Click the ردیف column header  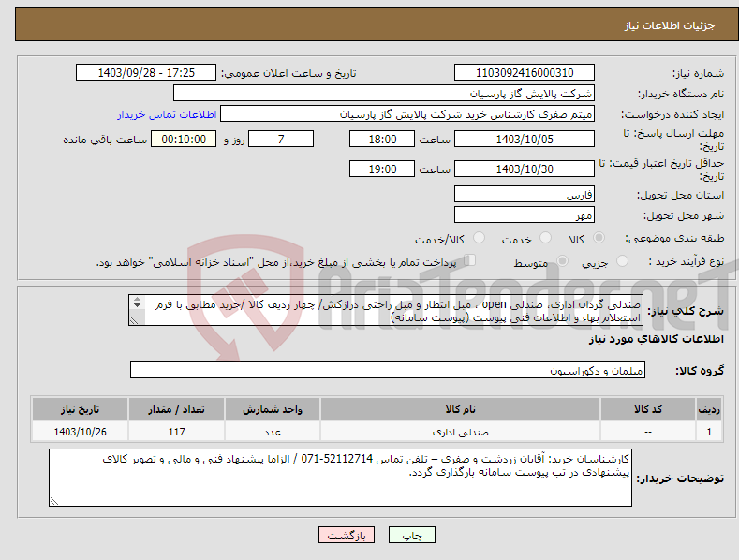(709, 409)
